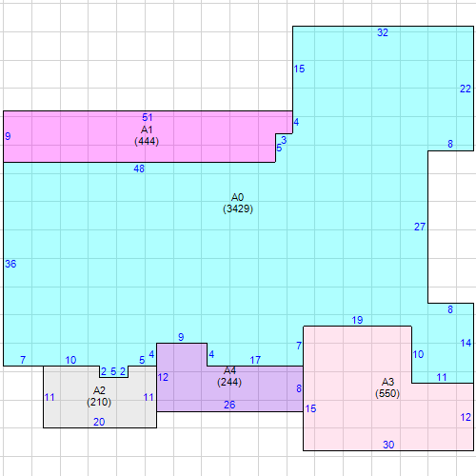Select the 12 dimension inside A4
The image size is (476, 476).
click(x=163, y=377)
